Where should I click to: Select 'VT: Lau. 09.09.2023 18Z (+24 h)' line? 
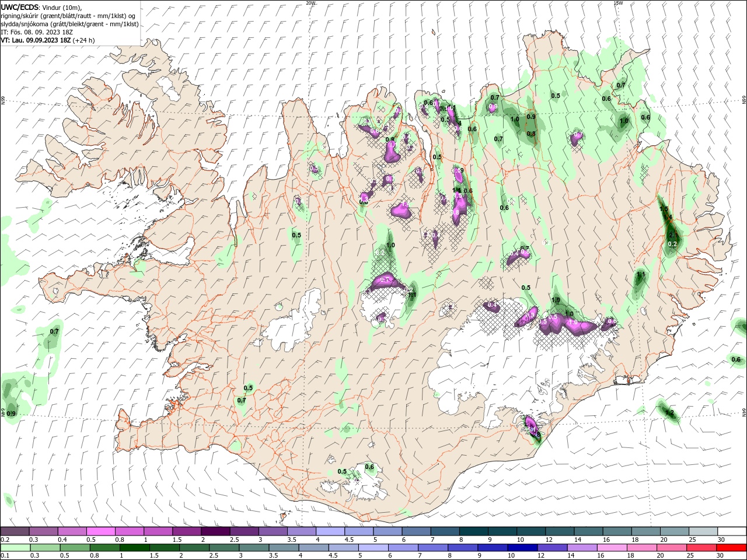pos(48,40)
